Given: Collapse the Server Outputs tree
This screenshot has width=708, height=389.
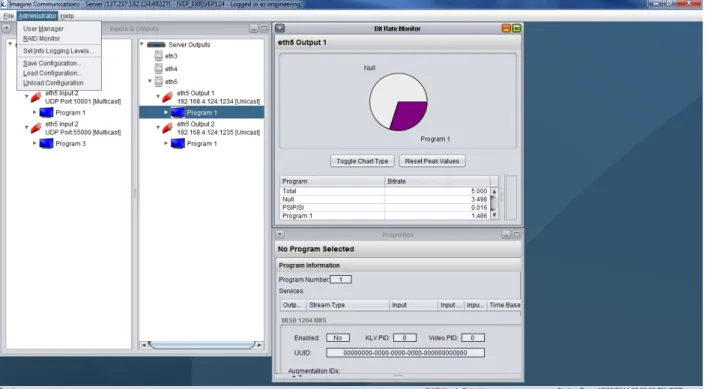Looking at the screenshot, I should (142, 44).
